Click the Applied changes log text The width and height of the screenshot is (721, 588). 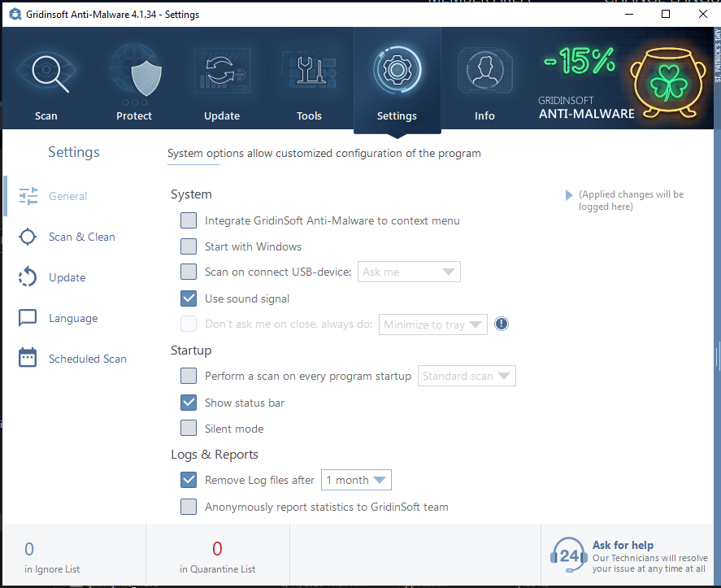pos(631,201)
